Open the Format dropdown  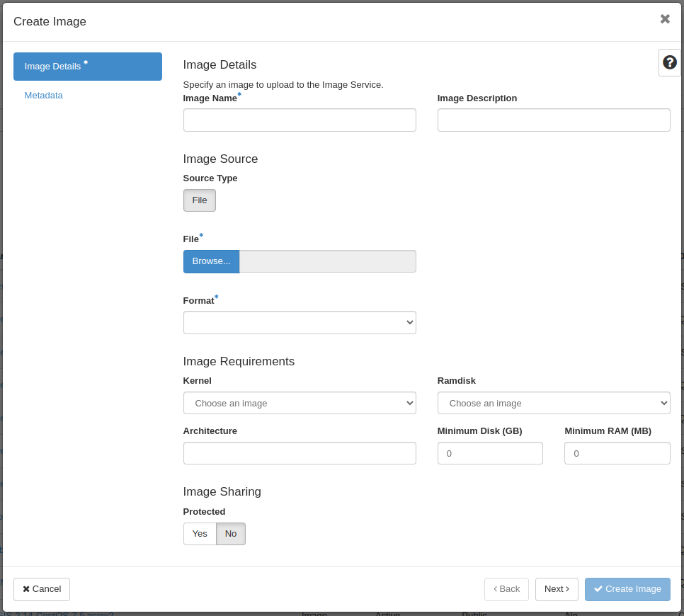300,322
